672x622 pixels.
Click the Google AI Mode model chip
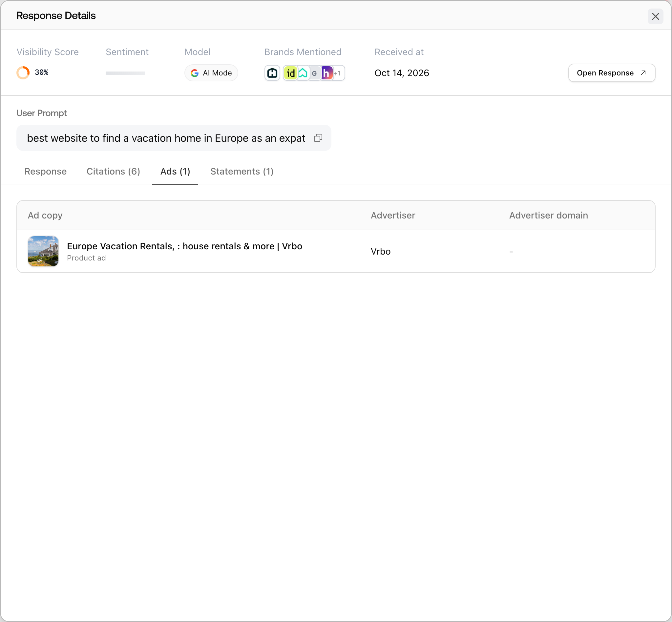click(211, 73)
